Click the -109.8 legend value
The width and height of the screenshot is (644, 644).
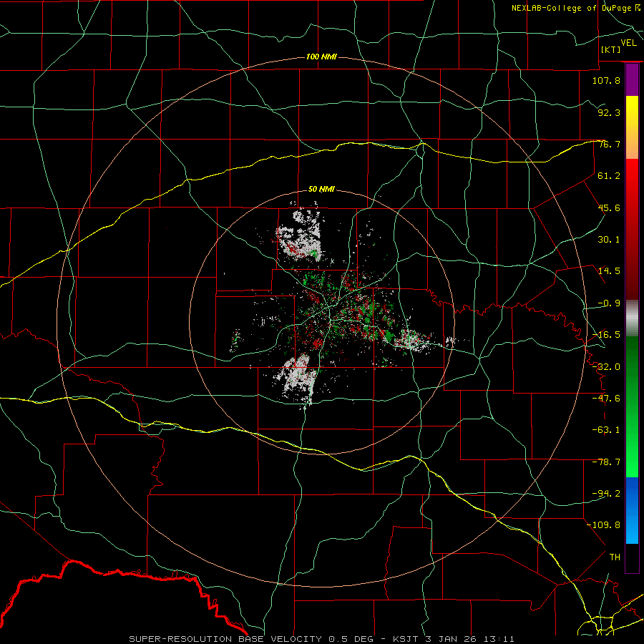click(x=603, y=525)
